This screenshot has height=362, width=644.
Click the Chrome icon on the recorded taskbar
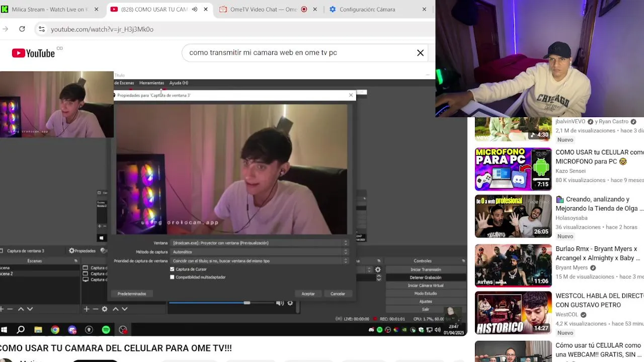coord(55,330)
